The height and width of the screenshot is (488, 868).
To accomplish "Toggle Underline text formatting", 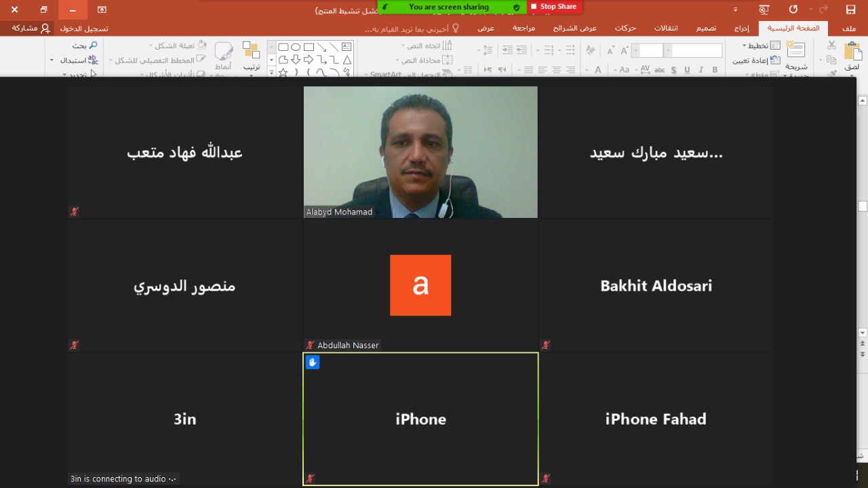I will click(x=687, y=70).
